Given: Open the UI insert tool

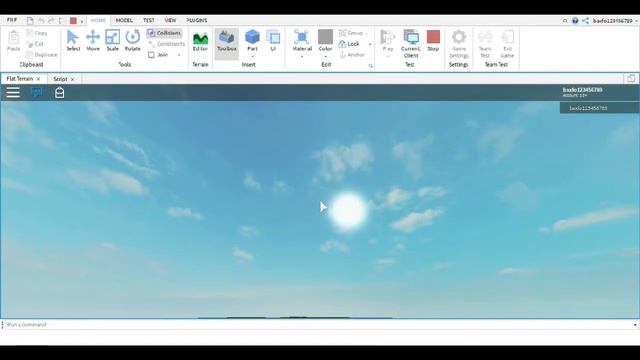Looking at the screenshot, I should pyautogui.click(x=273, y=40).
